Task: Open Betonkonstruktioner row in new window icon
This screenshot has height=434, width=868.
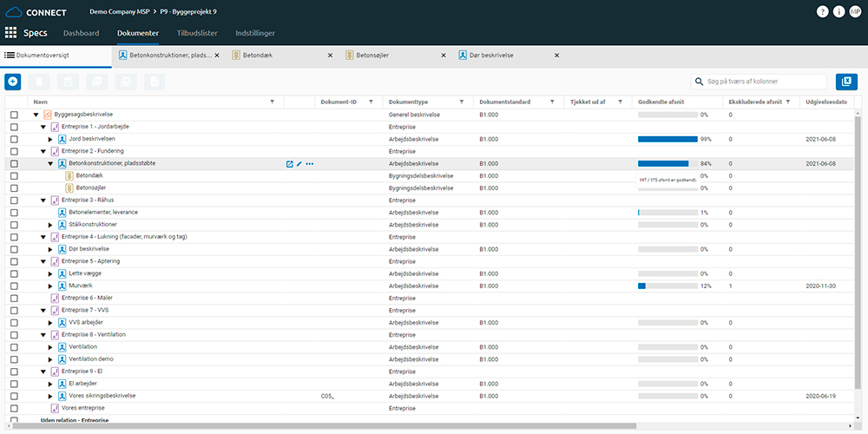Action: (x=290, y=163)
